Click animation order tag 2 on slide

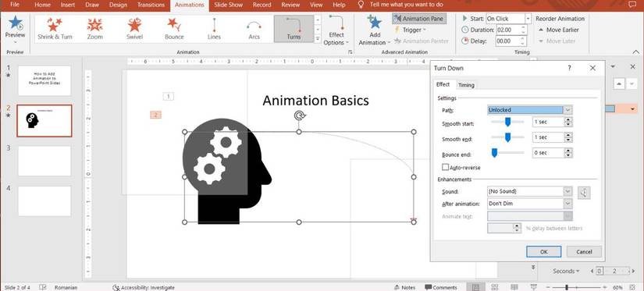(155, 115)
